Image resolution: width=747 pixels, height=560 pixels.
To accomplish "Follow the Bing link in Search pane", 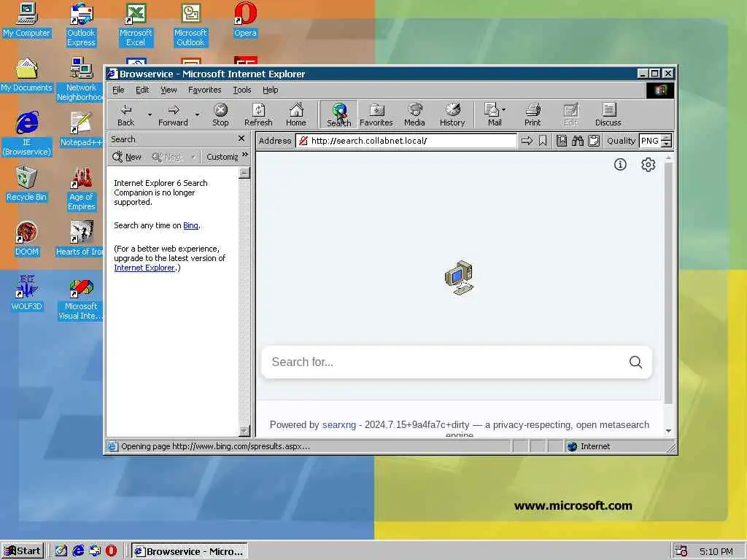I will tap(190, 226).
